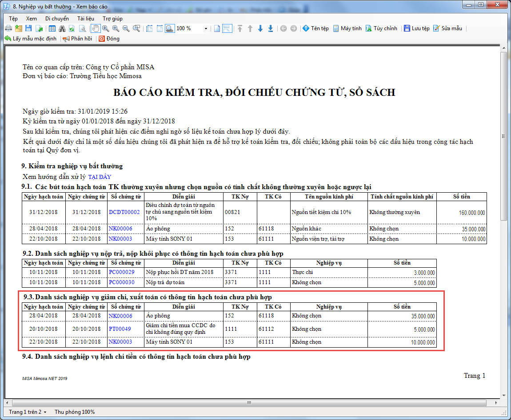Viewport: 511px width, 420px height.
Task: Click Lấy mẫu mặc định button
Action: (x=30, y=39)
